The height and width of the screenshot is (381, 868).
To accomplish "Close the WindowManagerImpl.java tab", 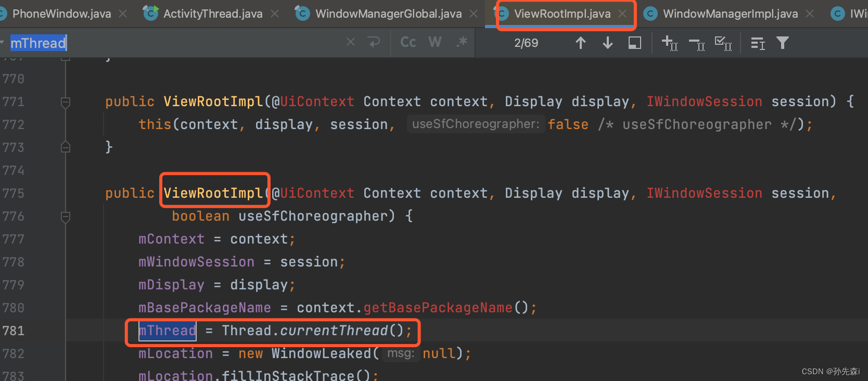I will [x=810, y=14].
